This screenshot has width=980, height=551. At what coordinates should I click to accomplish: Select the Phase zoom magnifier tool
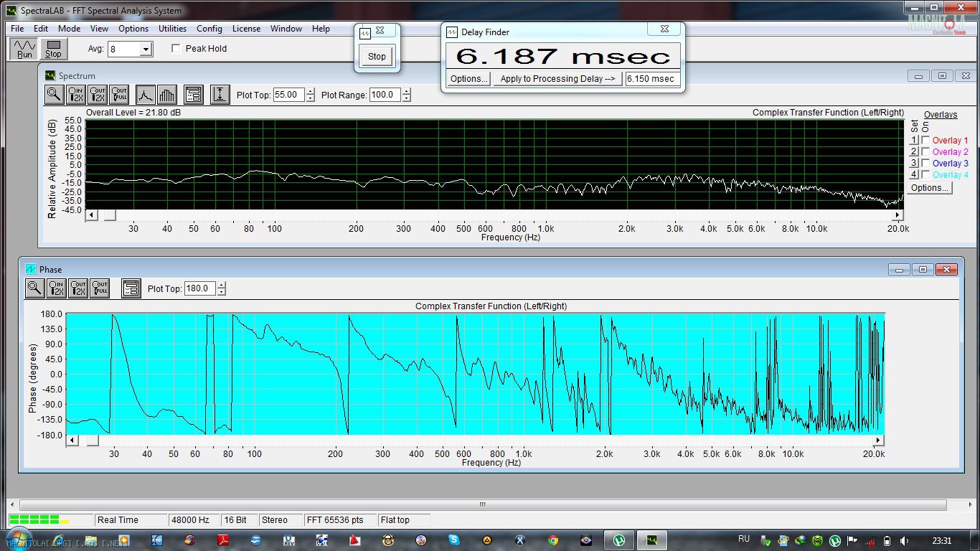tap(34, 288)
